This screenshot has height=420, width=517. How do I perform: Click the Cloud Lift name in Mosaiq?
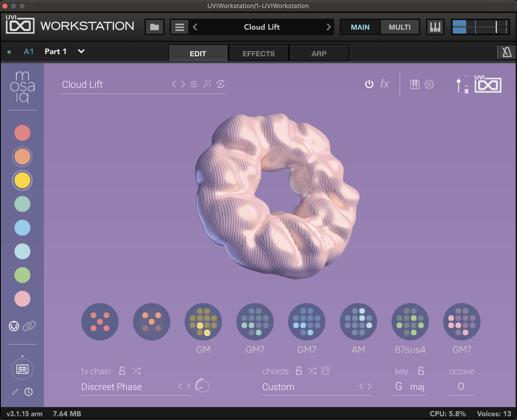coord(82,84)
